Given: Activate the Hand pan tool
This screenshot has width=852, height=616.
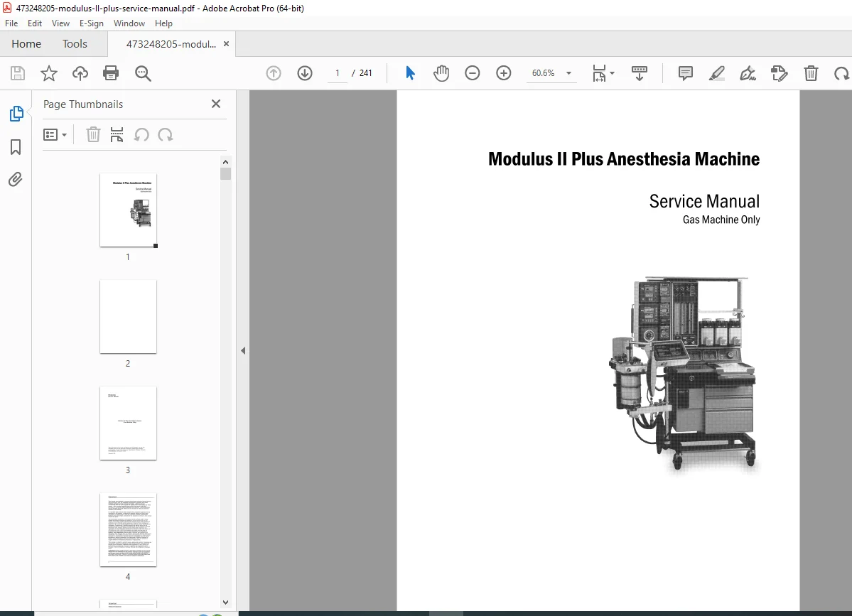Looking at the screenshot, I should (441, 72).
